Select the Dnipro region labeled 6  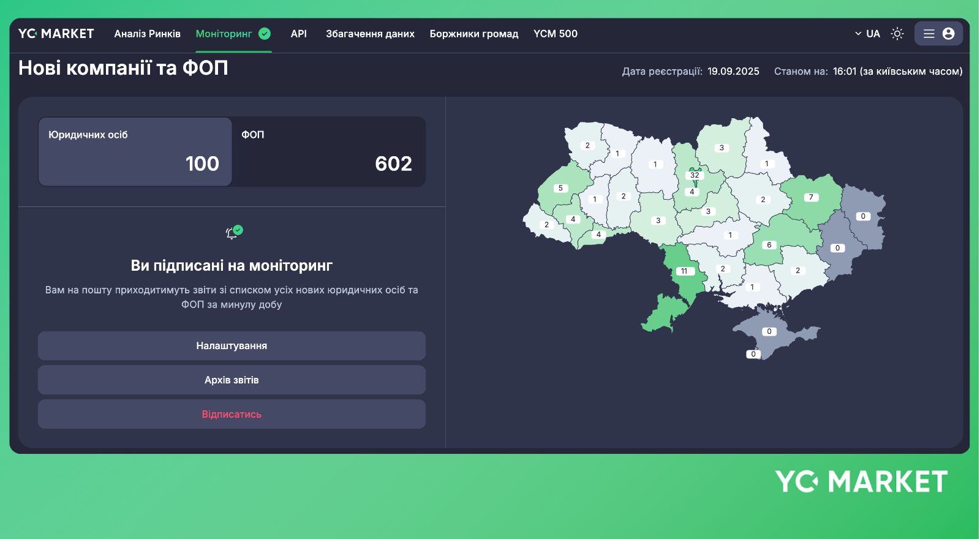769,245
